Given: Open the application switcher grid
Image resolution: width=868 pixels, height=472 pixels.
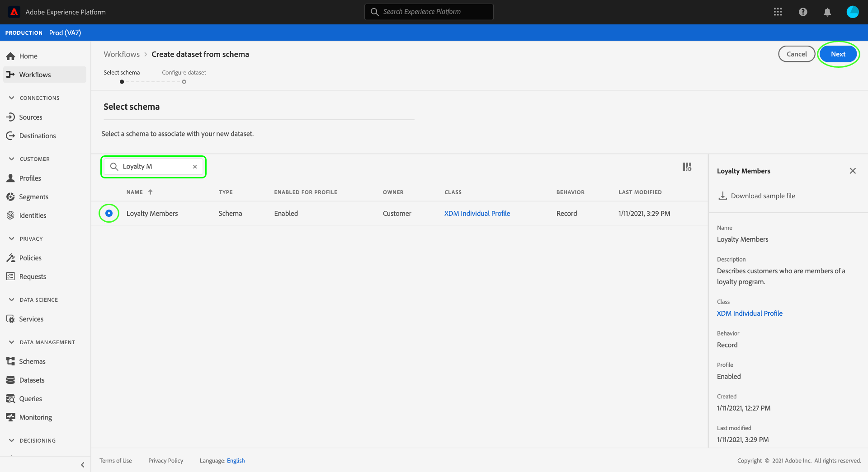Looking at the screenshot, I should [x=778, y=12].
